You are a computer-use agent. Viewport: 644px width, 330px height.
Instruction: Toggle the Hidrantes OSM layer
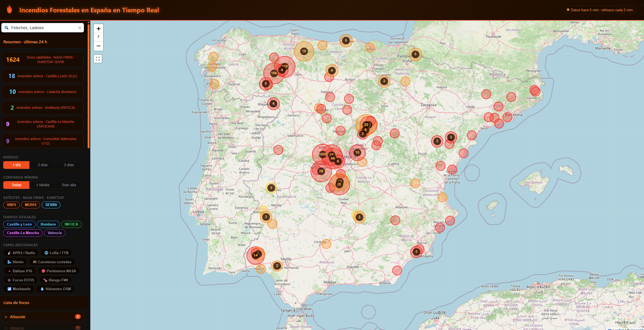click(x=56, y=289)
